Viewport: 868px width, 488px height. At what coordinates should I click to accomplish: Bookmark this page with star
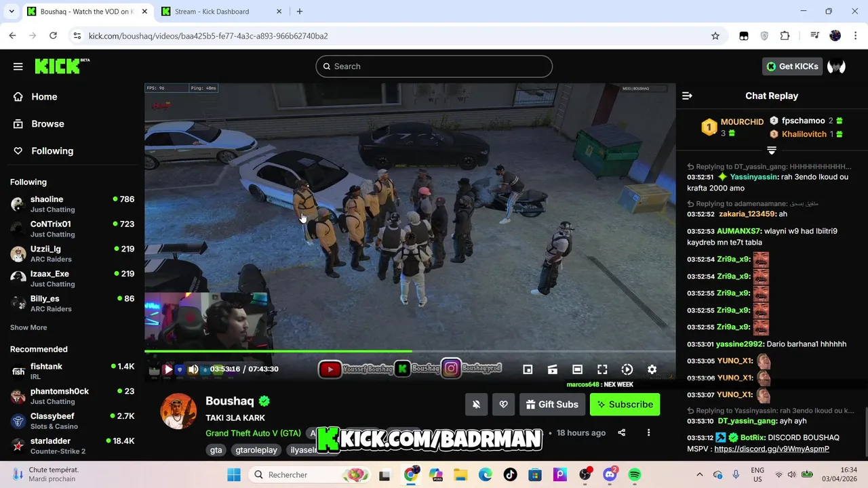715,36
